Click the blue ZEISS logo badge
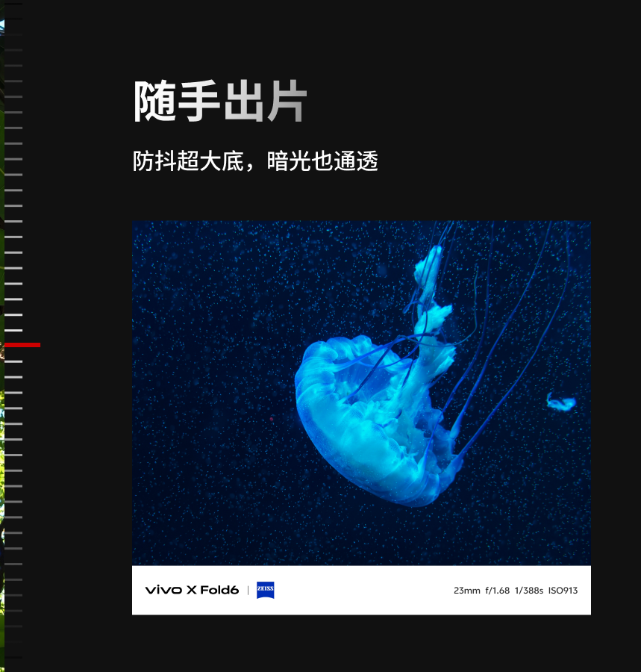Screen dimensions: 641x672 265,590
